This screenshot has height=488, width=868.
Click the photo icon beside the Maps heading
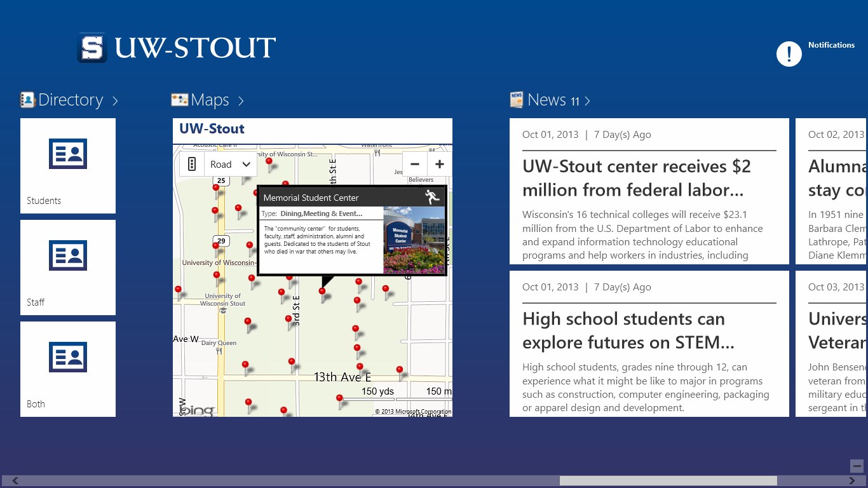click(179, 99)
